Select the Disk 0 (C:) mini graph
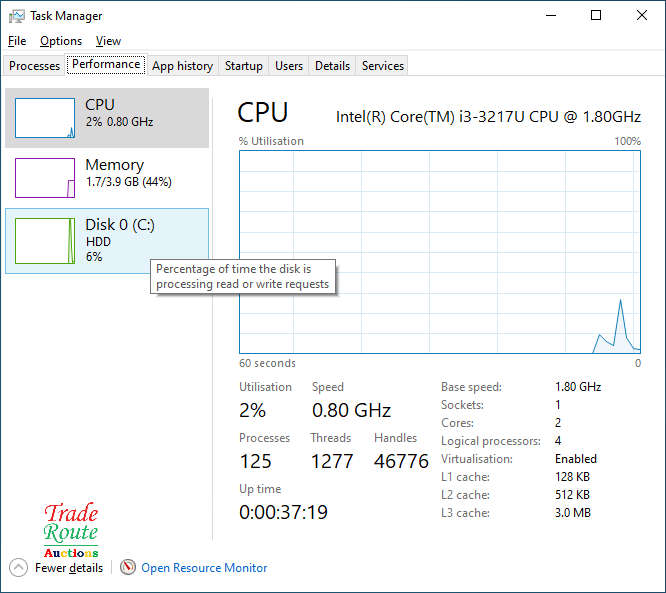Screen dimensions: 666x593 (x=45, y=241)
